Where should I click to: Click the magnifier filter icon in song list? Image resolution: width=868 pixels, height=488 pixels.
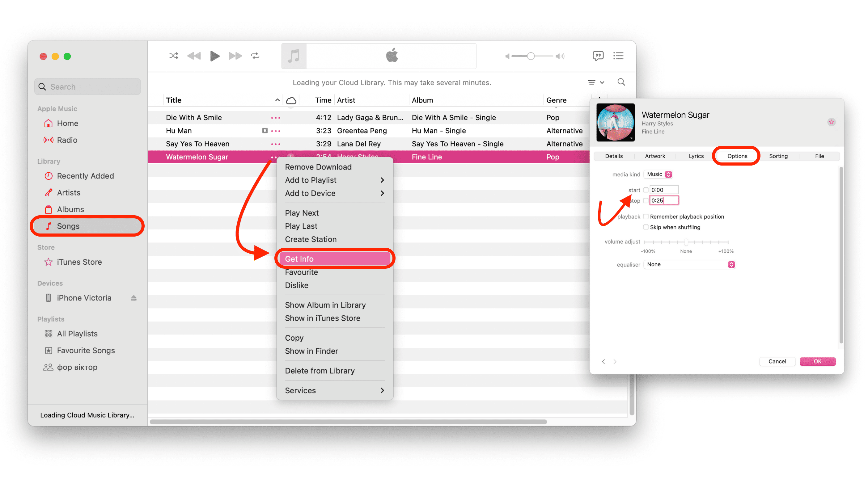[621, 82]
